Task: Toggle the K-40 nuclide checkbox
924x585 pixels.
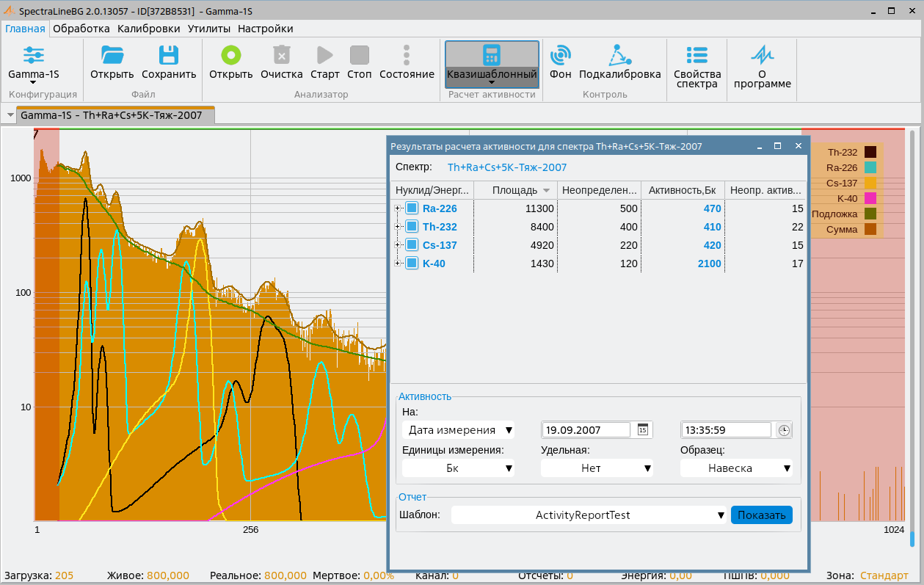Action: [412, 264]
